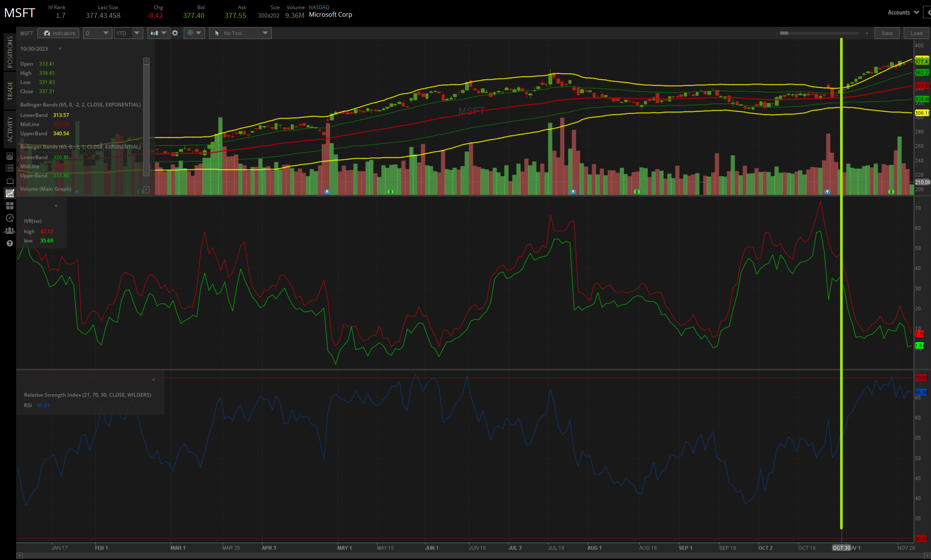Open the TV broadcast icon in sidebar
Image resolution: width=931 pixels, height=560 pixels.
pyautogui.click(x=10, y=181)
